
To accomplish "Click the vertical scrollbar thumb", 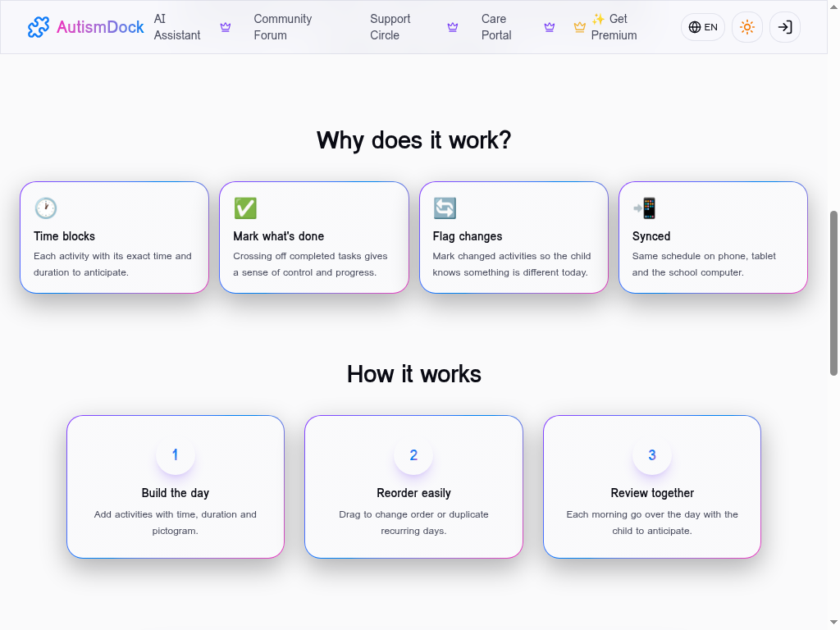I will click(x=833, y=294).
